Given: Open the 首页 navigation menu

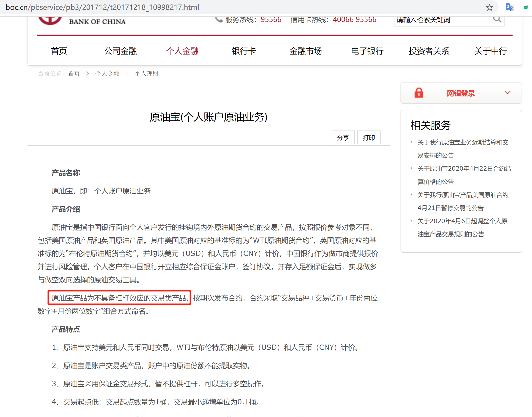Looking at the screenshot, I should [59, 51].
